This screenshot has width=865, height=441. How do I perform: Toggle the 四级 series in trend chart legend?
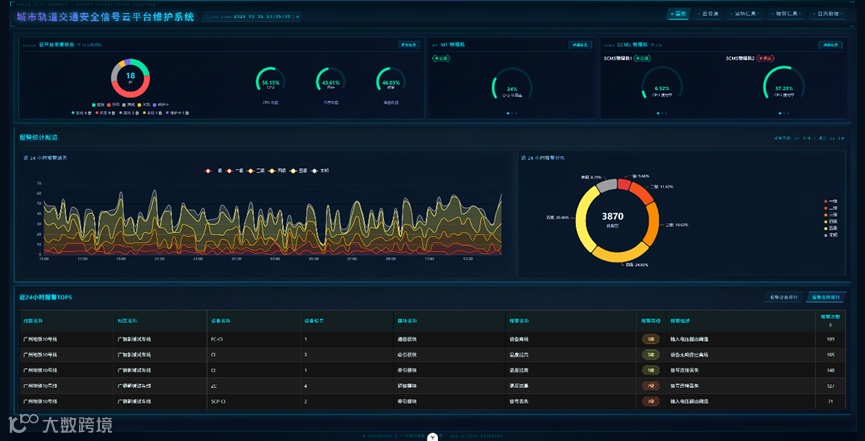(x=277, y=171)
